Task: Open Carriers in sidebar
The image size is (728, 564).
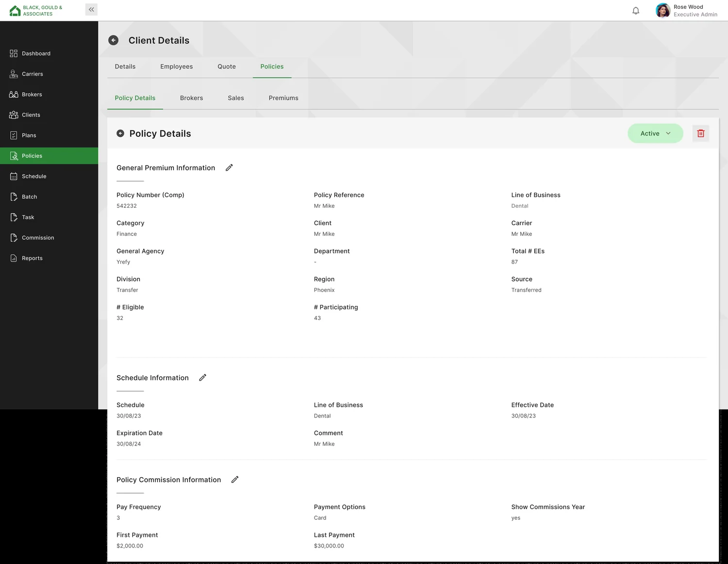Action: point(49,74)
